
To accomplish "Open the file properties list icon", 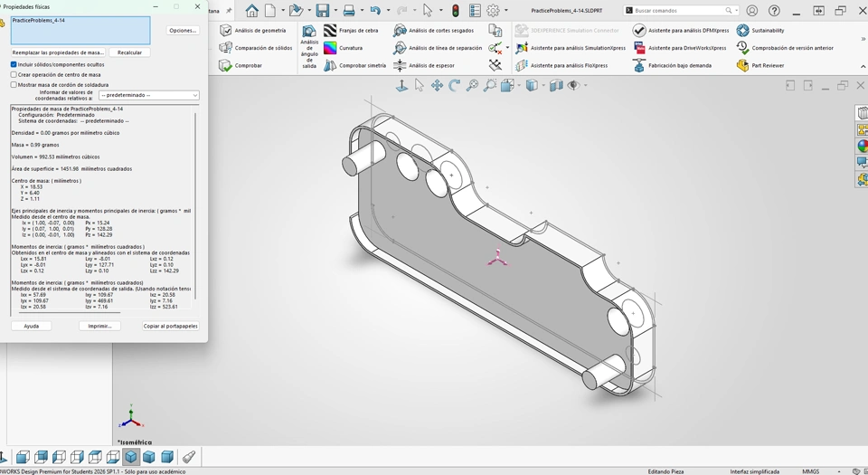I will pyautogui.click(x=475, y=11).
